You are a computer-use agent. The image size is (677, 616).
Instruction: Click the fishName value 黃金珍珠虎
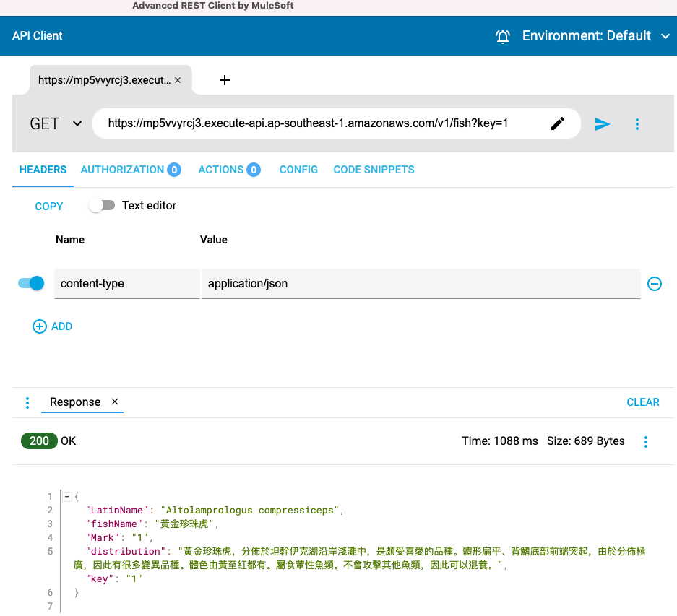point(184,524)
